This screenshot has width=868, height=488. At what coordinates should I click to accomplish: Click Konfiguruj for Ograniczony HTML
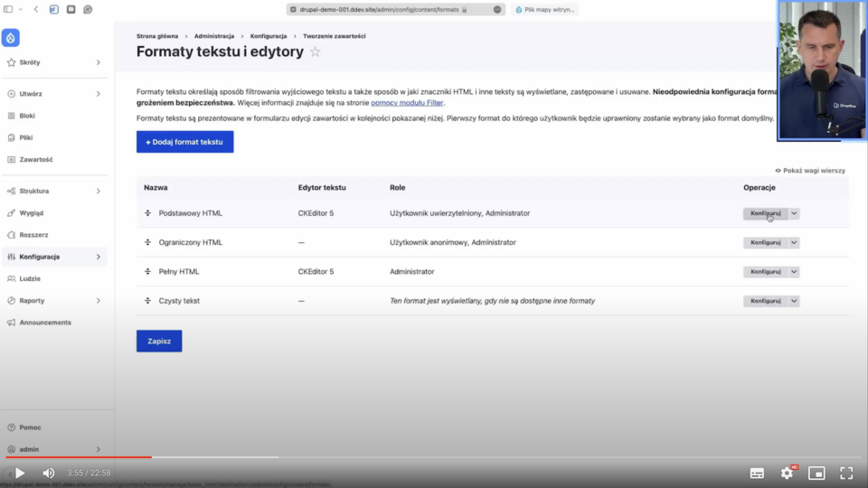tap(766, 242)
